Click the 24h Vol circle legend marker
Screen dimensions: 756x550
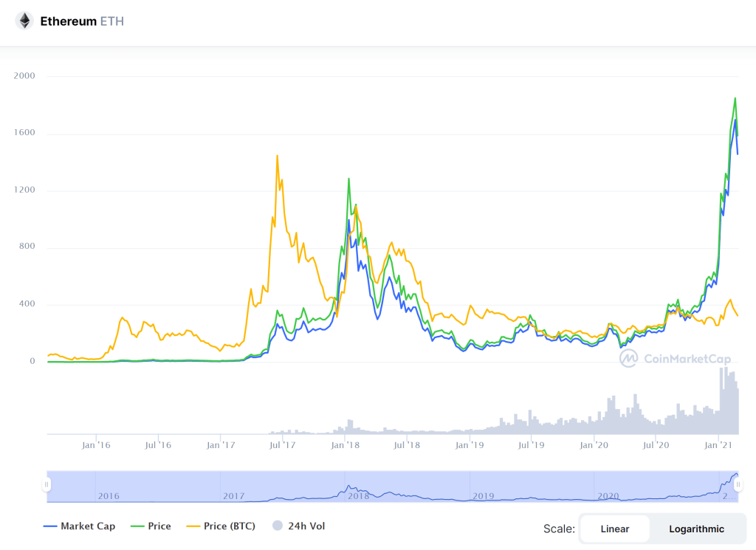[278, 526]
